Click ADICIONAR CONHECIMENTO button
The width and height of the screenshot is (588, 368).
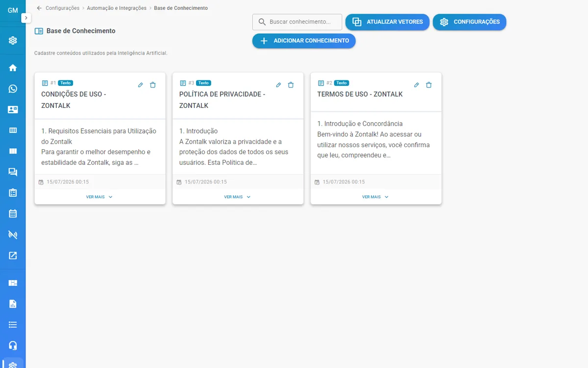point(304,41)
